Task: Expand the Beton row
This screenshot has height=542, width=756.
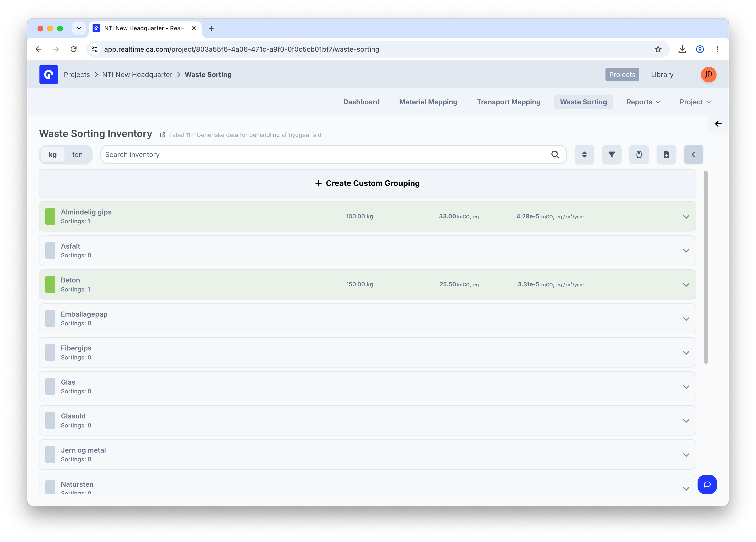Action: click(686, 284)
